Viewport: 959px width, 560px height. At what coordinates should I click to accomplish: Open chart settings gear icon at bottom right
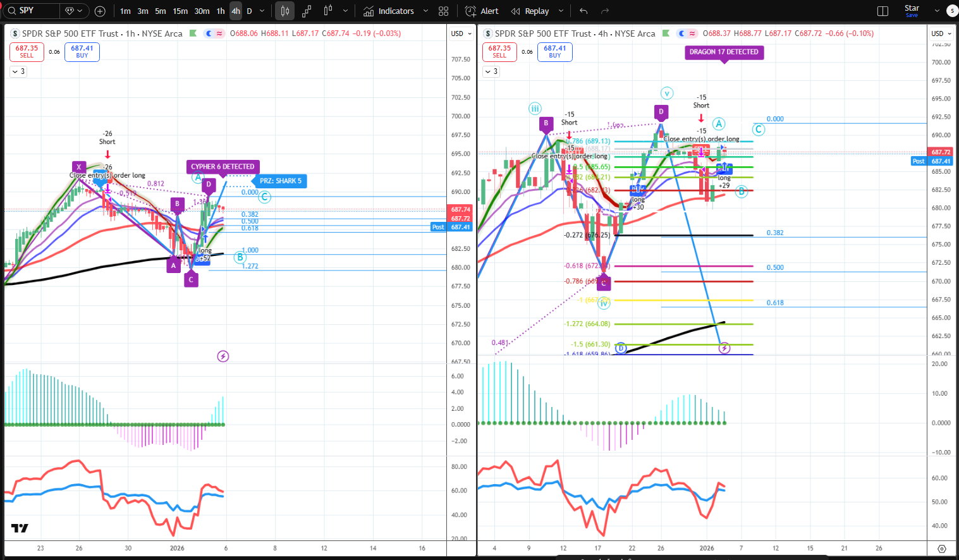pos(942,549)
